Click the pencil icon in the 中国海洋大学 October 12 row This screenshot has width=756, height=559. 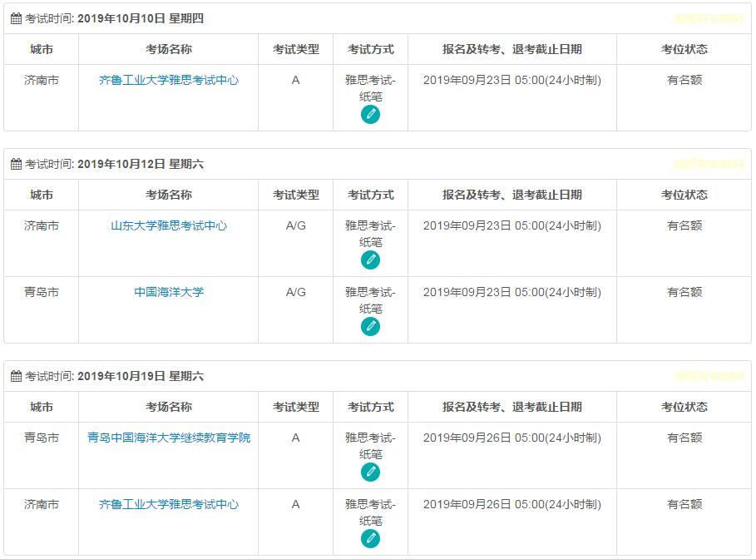pyautogui.click(x=371, y=327)
